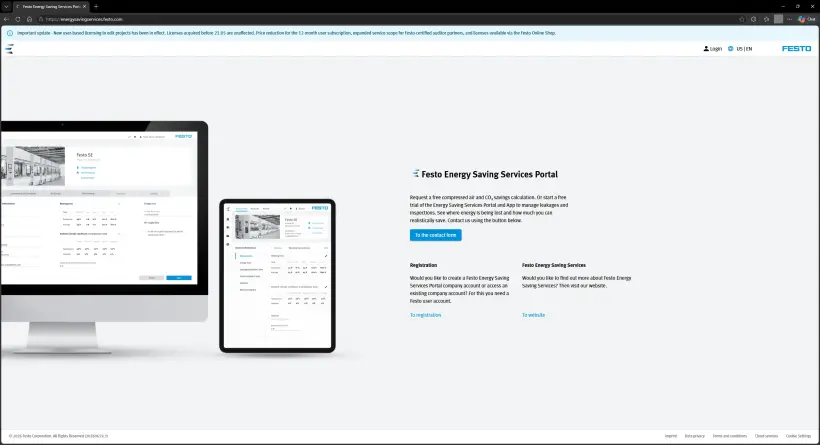
Task: Select the Festo Energy Saving Services tab
Action: (51, 6)
